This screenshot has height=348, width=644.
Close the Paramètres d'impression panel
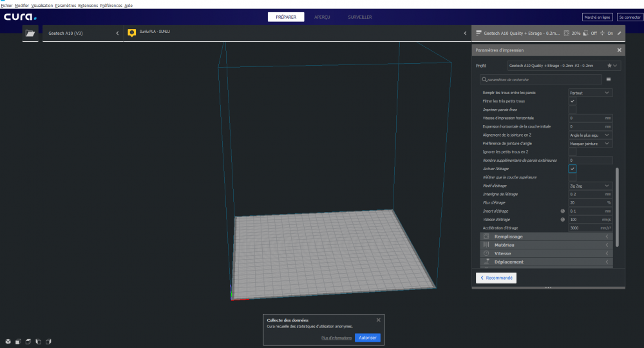click(x=620, y=50)
